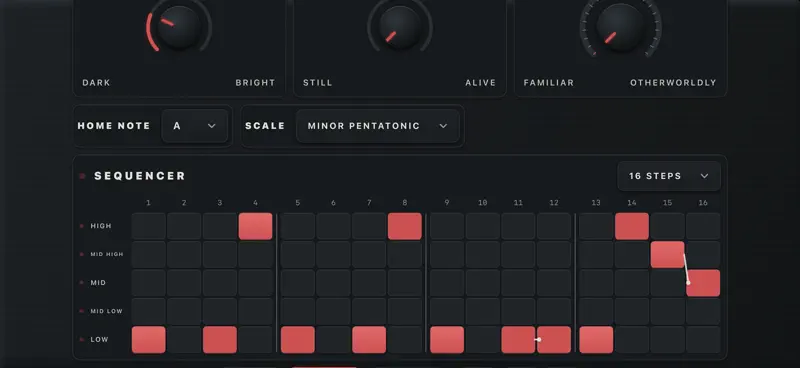Enable the High row step 1

tap(148, 226)
